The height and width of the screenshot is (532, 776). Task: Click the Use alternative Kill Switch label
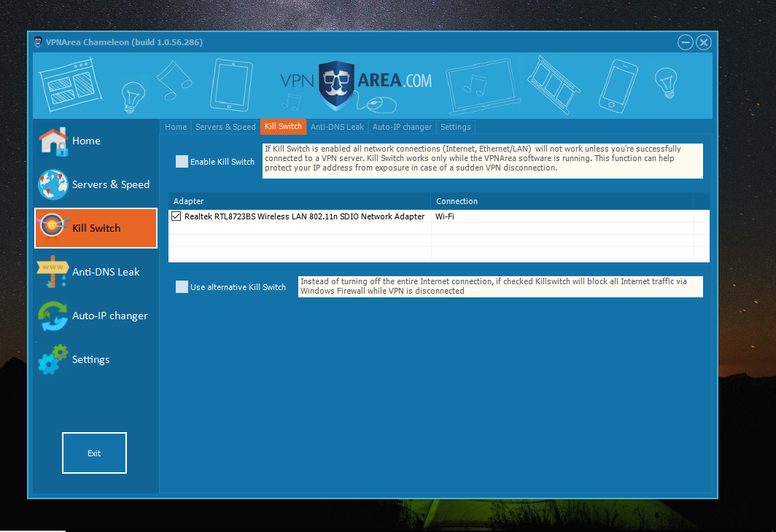coord(238,287)
